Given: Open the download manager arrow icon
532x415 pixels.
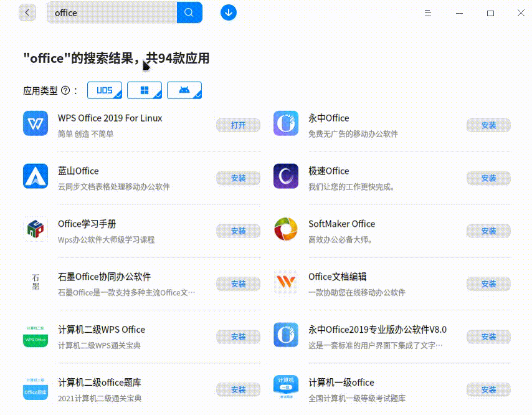Looking at the screenshot, I should click(229, 12).
